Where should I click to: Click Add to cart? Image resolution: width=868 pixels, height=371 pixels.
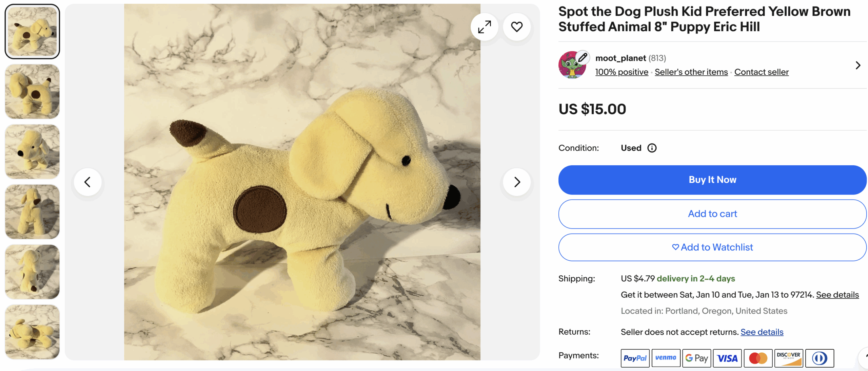coord(712,214)
